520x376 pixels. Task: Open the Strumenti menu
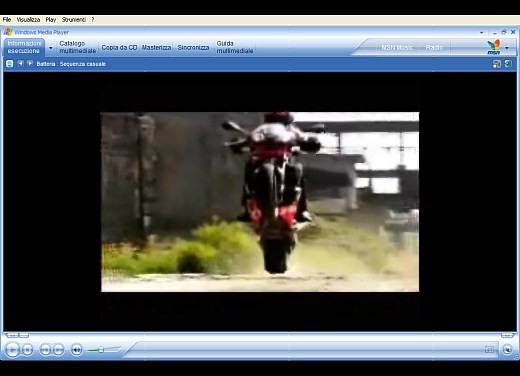[74, 20]
